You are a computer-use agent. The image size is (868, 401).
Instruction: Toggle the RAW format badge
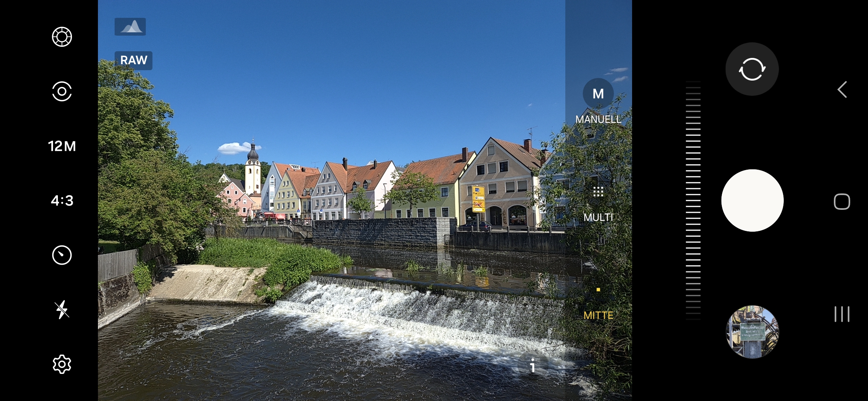tap(134, 60)
